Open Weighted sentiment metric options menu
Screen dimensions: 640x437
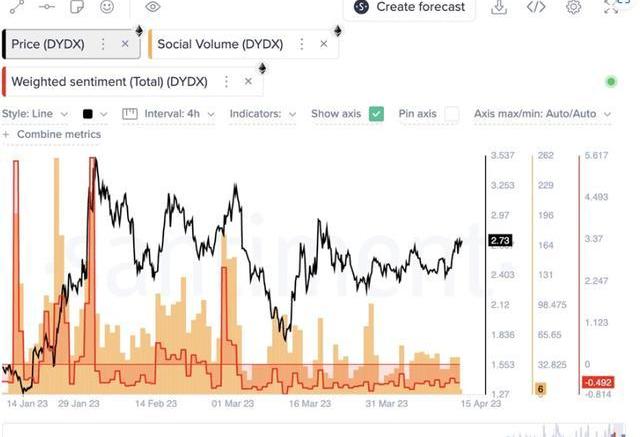[x=226, y=81]
